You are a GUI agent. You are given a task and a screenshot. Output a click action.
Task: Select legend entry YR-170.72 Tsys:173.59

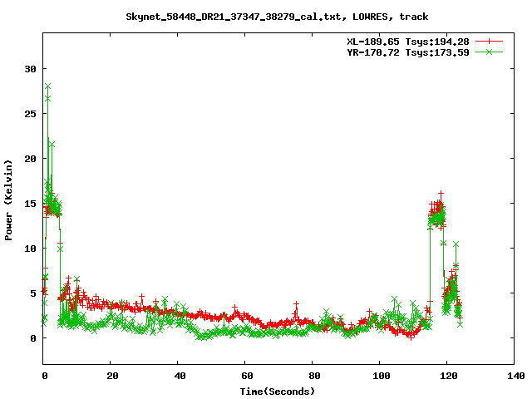click(x=408, y=52)
